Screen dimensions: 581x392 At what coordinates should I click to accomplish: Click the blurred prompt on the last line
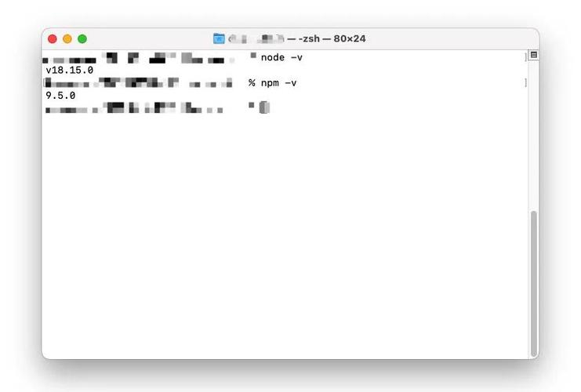point(133,108)
